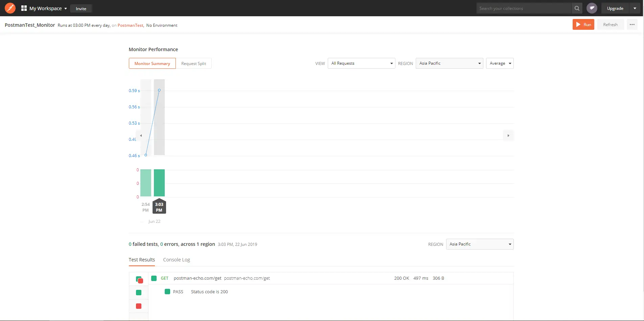This screenshot has height=321, width=644.
Task: Open the user avatar menu
Action: click(592, 8)
